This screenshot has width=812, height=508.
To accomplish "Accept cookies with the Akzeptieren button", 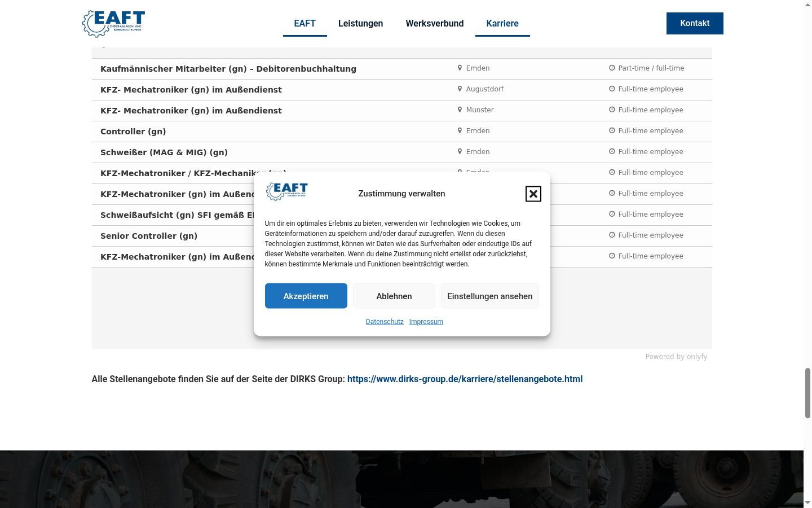I will (306, 296).
